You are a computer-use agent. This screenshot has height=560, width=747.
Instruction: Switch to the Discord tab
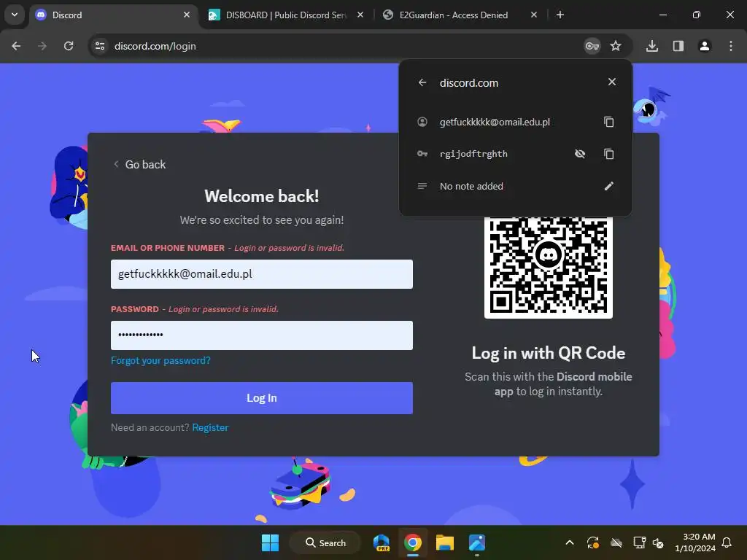pos(113,15)
